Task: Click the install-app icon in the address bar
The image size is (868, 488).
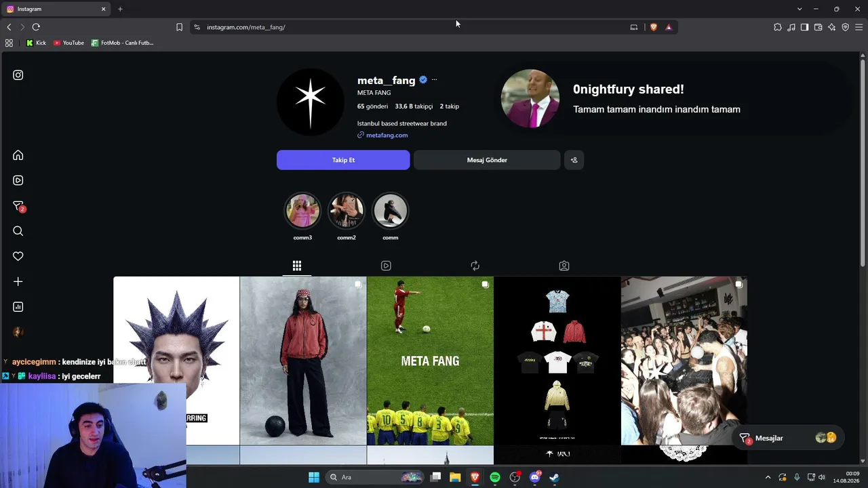Action: (634, 27)
